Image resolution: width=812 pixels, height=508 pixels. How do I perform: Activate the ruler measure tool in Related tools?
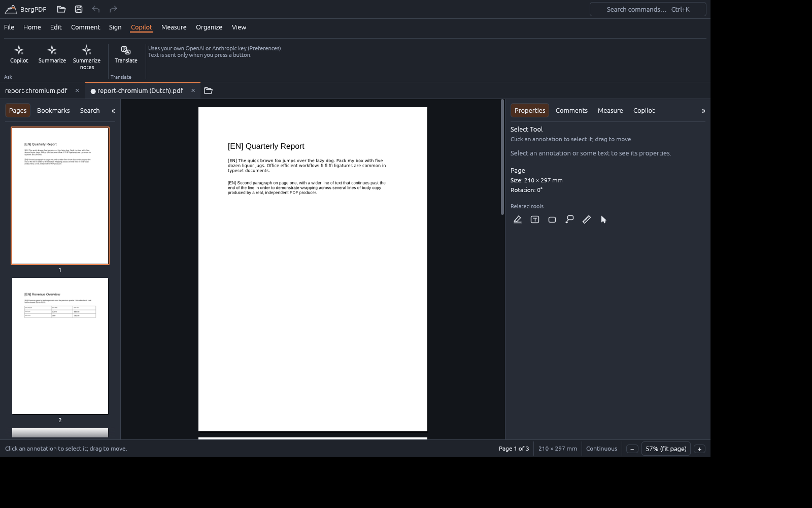point(587,219)
